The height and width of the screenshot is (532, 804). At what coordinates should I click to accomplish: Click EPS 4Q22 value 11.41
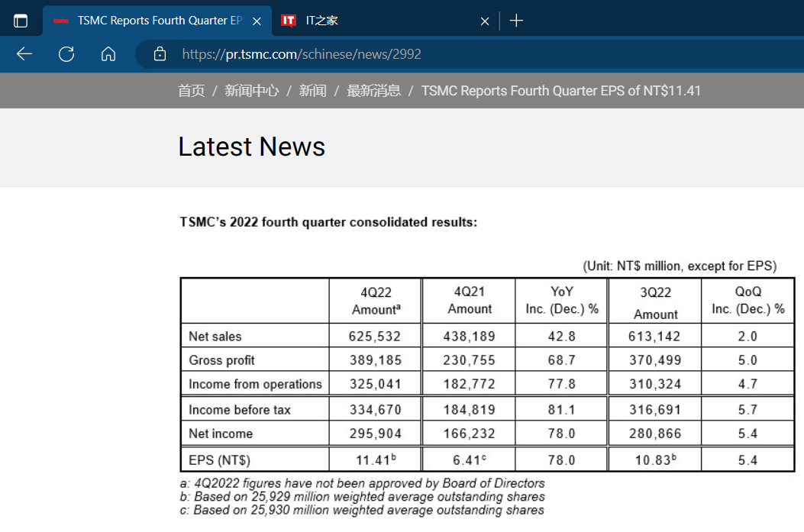coord(376,459)
